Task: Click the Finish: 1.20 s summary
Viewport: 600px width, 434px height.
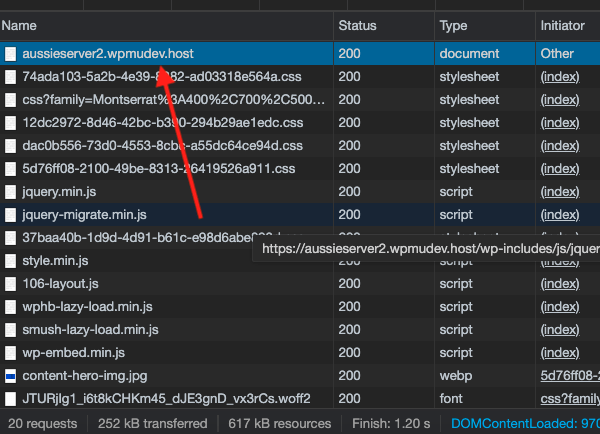Action: click(x=391, y=424)
